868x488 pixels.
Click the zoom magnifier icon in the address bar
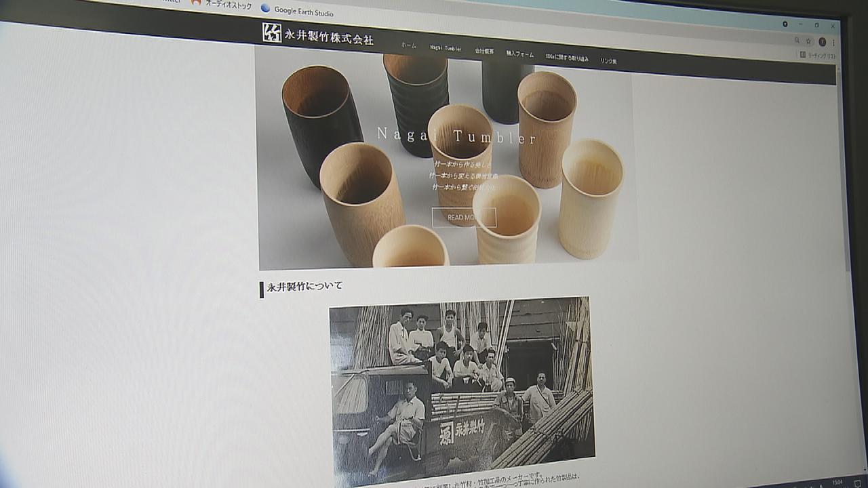coord(797,40)
